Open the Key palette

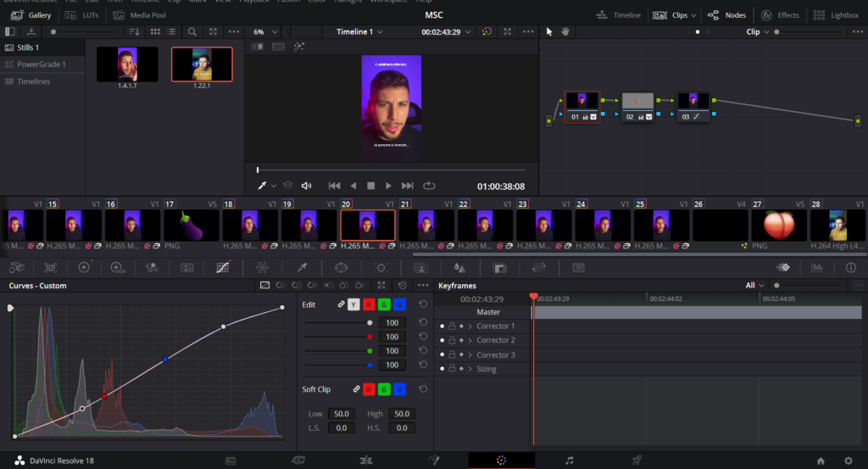point(500,268)
